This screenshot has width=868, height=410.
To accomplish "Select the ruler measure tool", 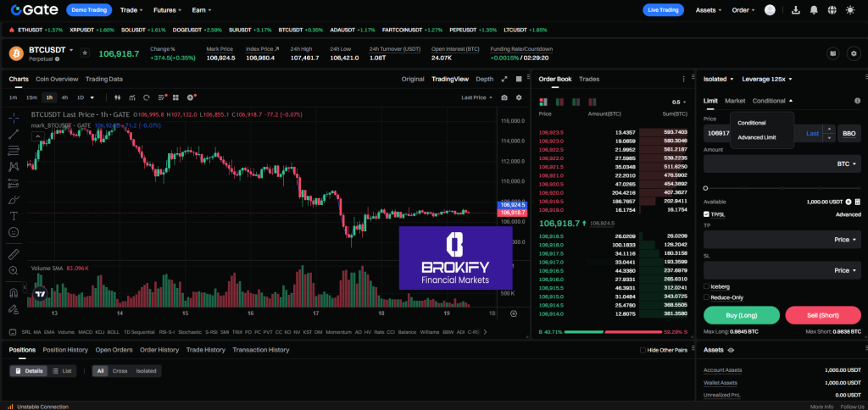I will pos(14,254).
